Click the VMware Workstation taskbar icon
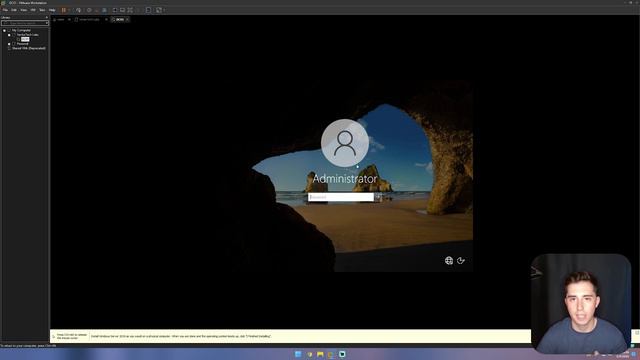Image resolution: width=640 pixels, height=360 pixels. [x=331, y=354]
